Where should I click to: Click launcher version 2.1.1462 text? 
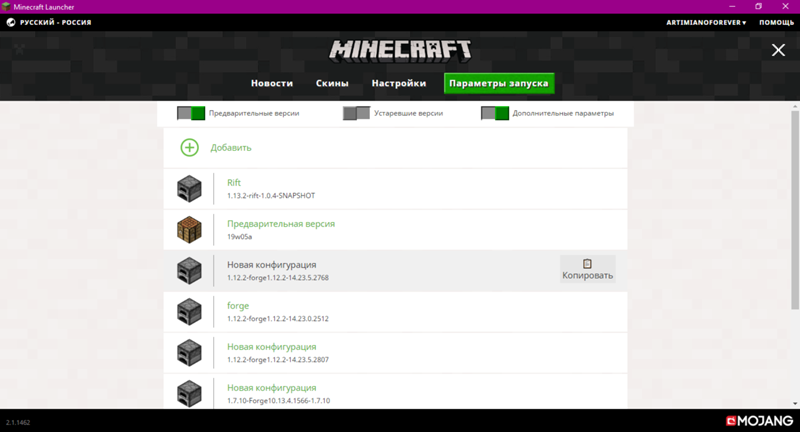point(18,423)
